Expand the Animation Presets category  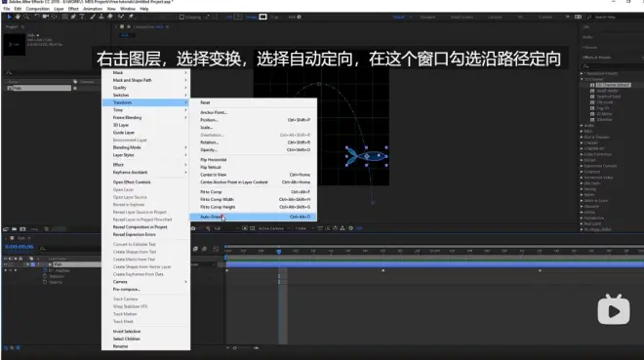click(582, 73)
